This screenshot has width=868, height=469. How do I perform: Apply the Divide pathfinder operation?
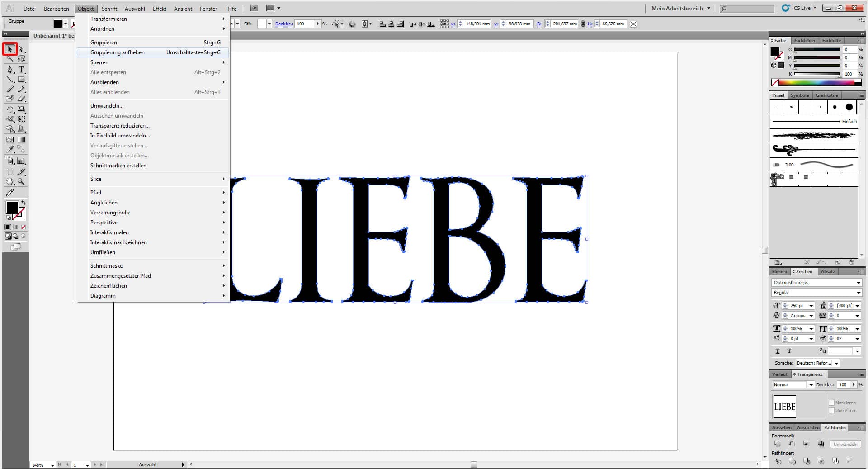click(x=778, y=461)
